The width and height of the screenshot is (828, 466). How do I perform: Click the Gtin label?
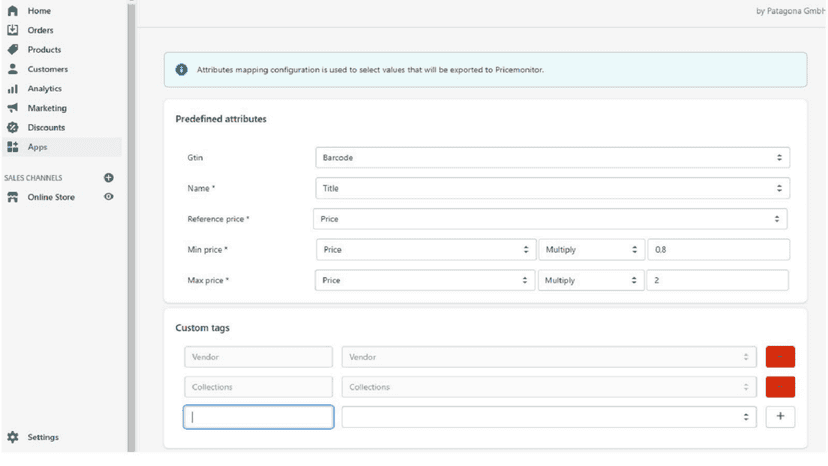[195, 157]
